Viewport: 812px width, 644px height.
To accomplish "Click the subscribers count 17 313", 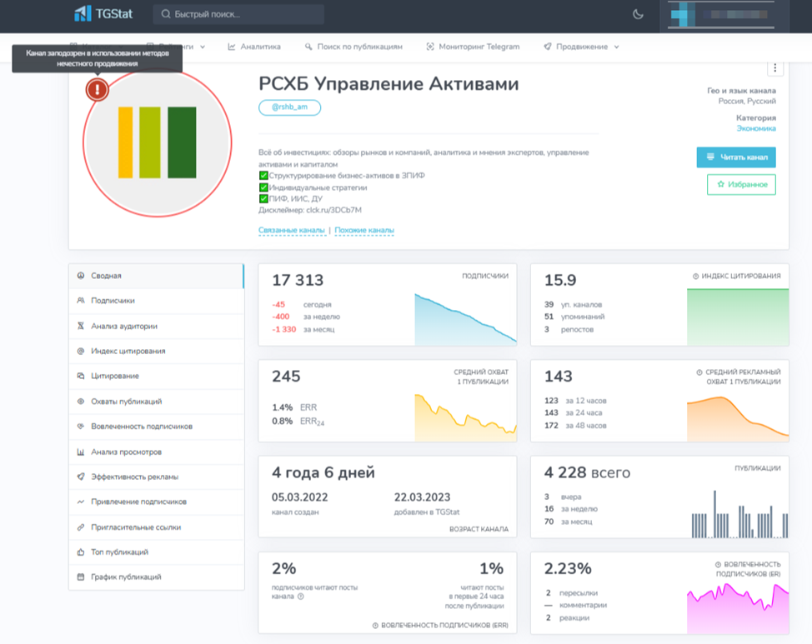I will point(298,280).
